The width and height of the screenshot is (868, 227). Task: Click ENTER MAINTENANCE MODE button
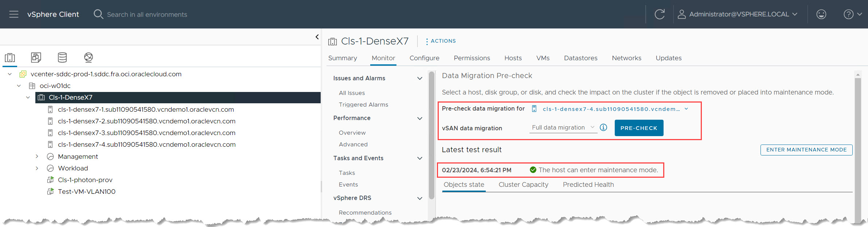click(x=806, y=150)
